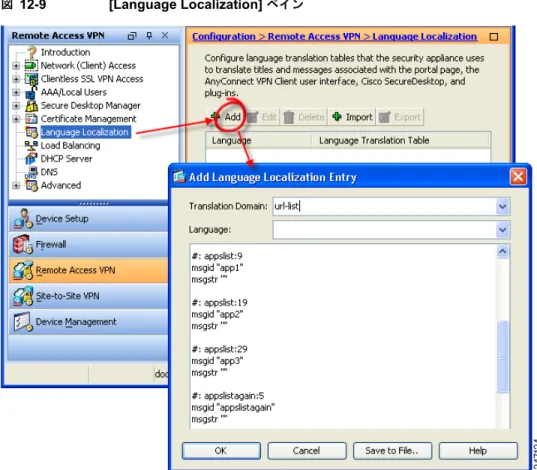Click the Language column header
This screenshot has width=537, height=470.
pyautogui.click(x=259, y=140)
